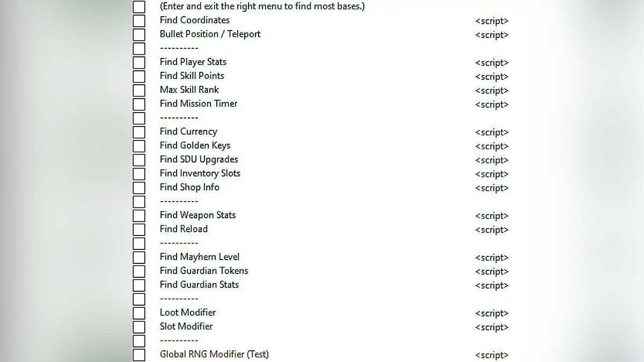Activate the Find Player Stats checkbox

(x=139, y=63)
